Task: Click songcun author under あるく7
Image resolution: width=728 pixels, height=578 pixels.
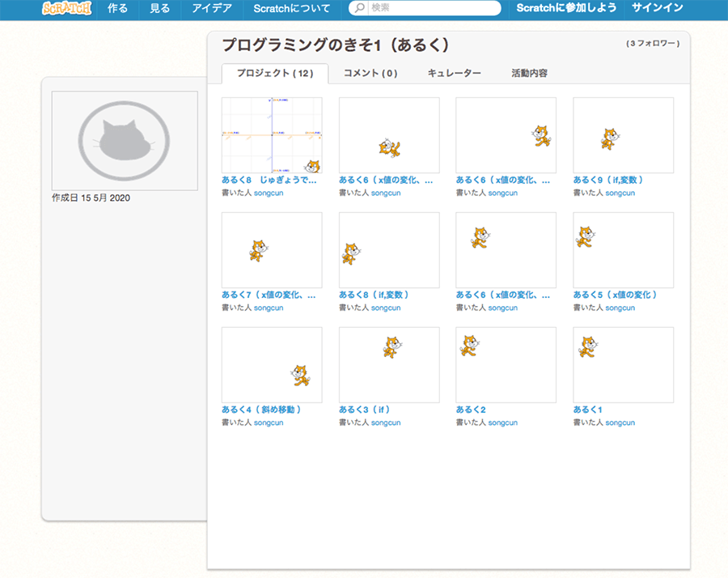Action: point(269,308)
